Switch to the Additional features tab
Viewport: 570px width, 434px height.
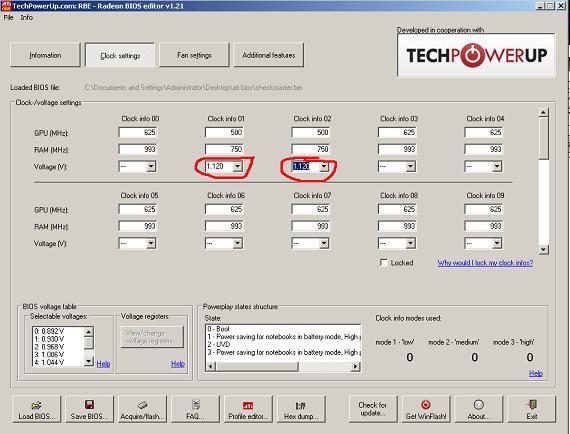[x=269, y=55]
